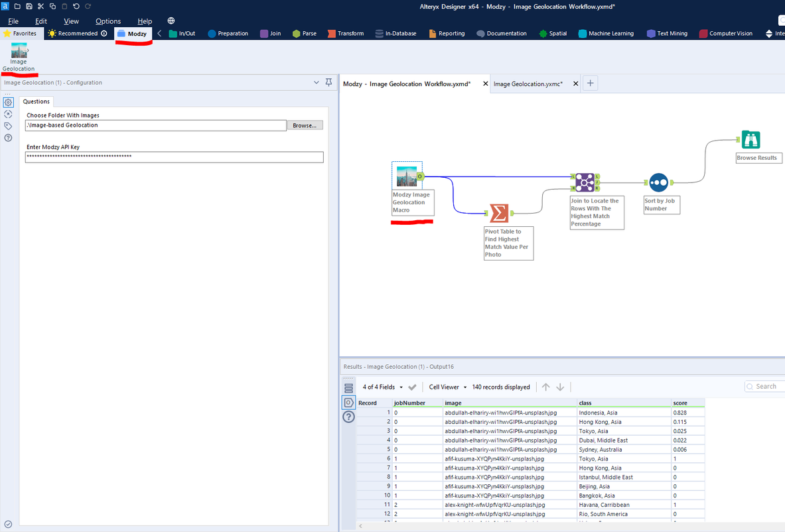Image resolution: width=785 pixels, height=532 pixels.
Task: Open the Cell Viewer dropdown arrow
Action: 465,387
